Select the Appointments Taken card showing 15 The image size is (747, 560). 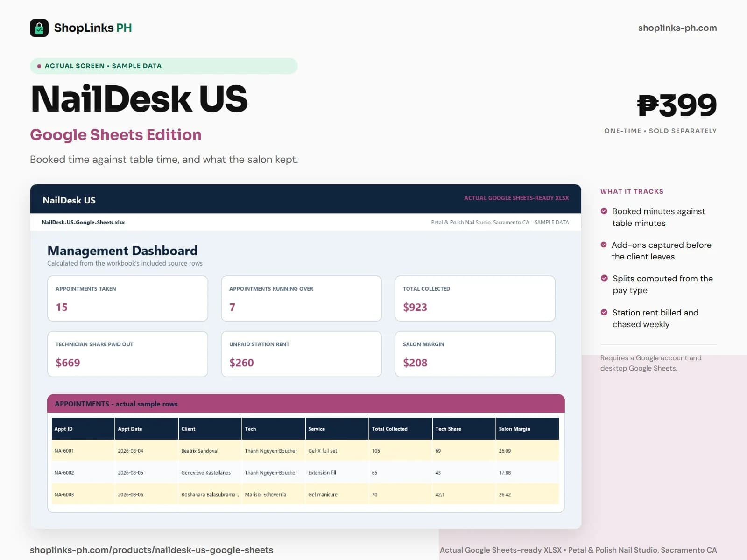[127, 299]
